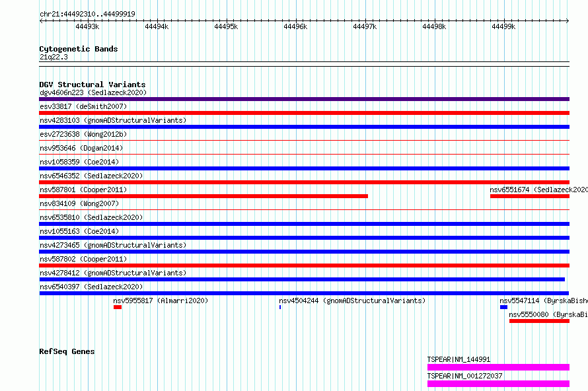Click the RefSeq Genes track title
Viewport: 588px width, 391px height.
[x=67, y=351]
